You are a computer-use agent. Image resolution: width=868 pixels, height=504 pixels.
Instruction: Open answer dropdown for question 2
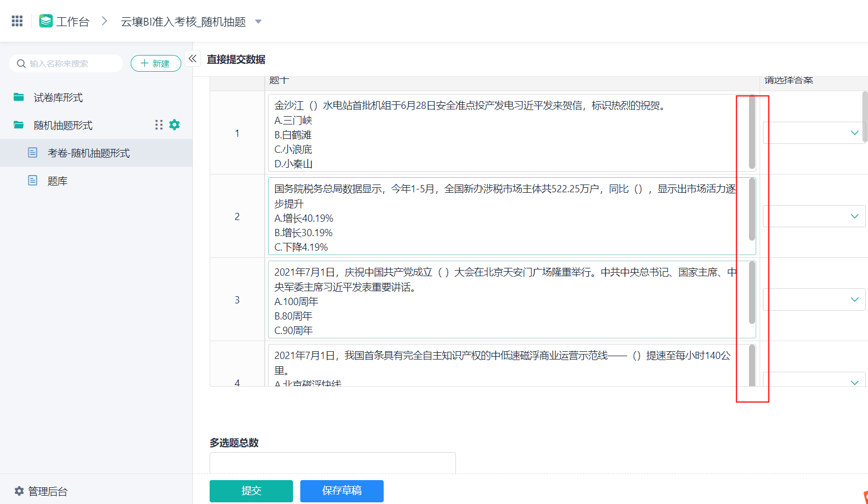pyautogui.click(x=814, y=216)
